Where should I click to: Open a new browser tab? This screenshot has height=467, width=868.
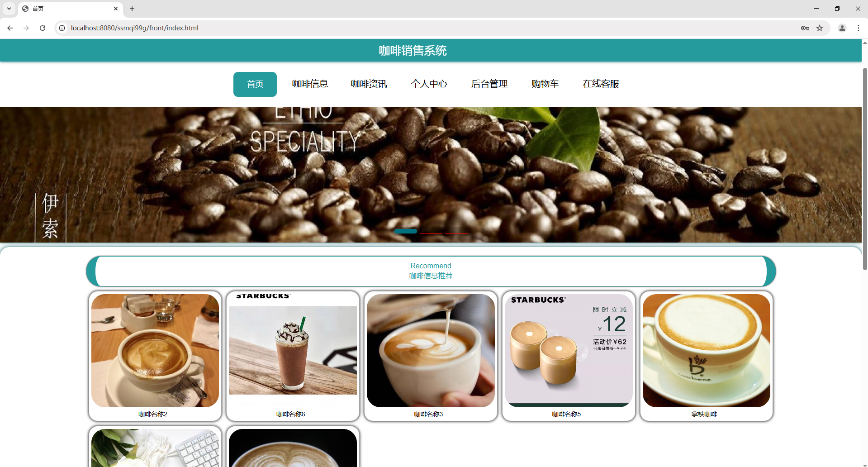click(132, 9)
